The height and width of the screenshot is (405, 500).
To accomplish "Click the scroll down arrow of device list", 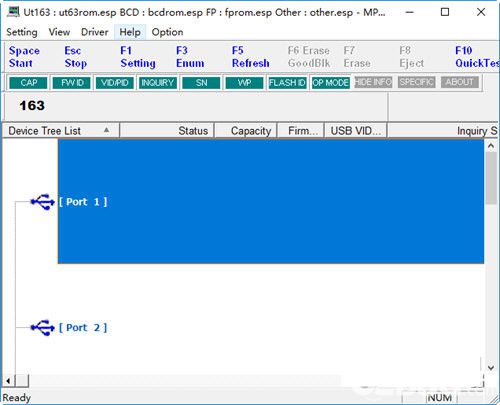I will (491, 368).
